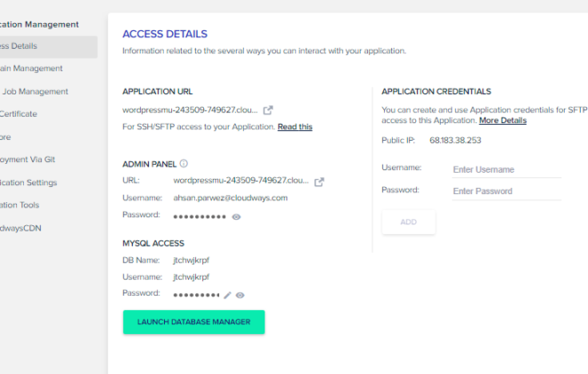
Task: Reveal the MySQL password with eye icon
Action: pos(240,296)
